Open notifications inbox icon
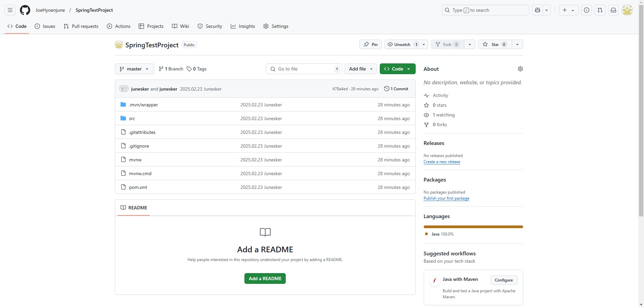This screenshot has width=644, height=307. tap(613, 10)
